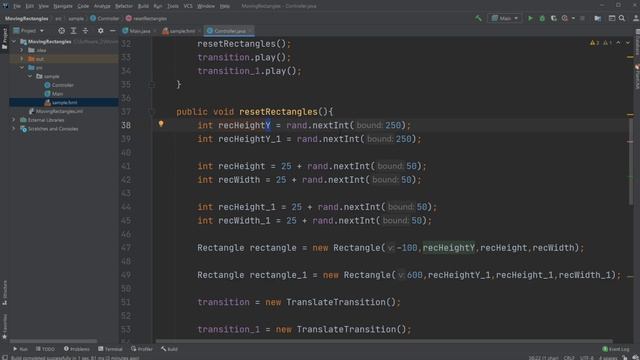The height and width of the screenshot is (360, 640).
Task: Open the Refactor menu
Action: click(124, 6)
